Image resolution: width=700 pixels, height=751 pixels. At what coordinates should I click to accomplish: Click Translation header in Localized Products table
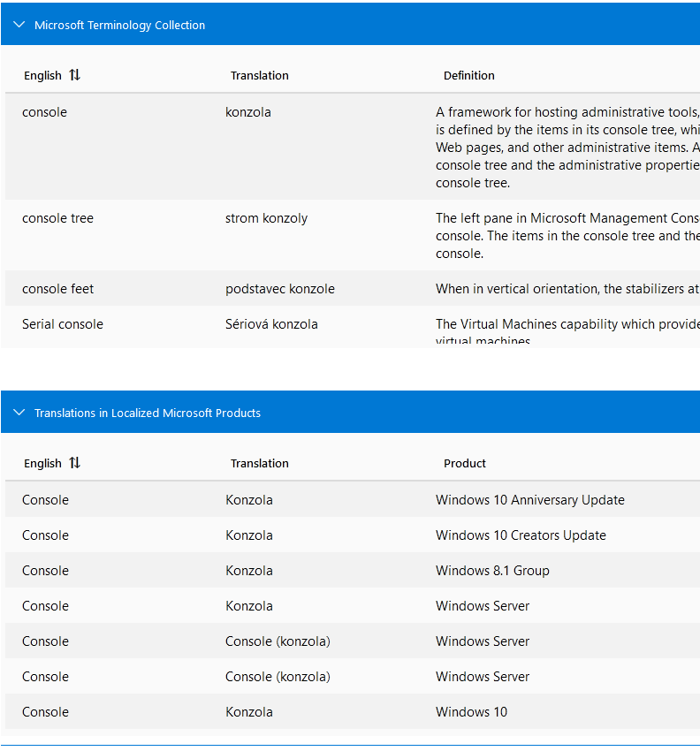[x=259, y=464]
